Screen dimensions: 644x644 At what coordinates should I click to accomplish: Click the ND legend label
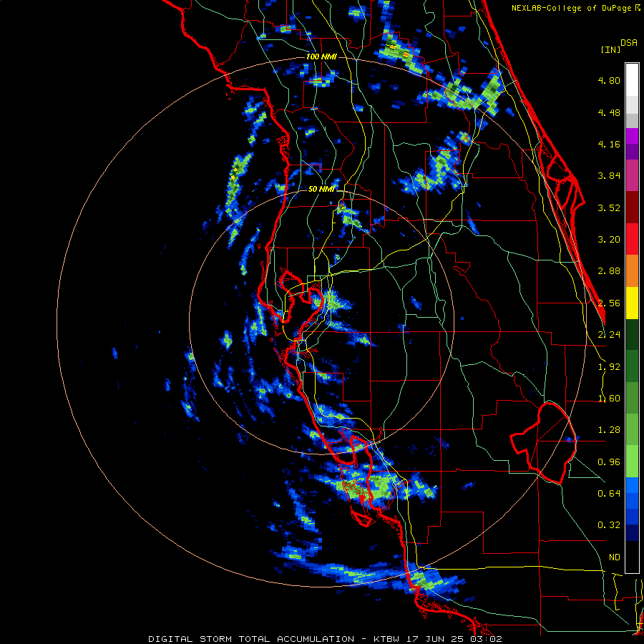point(615,557)
